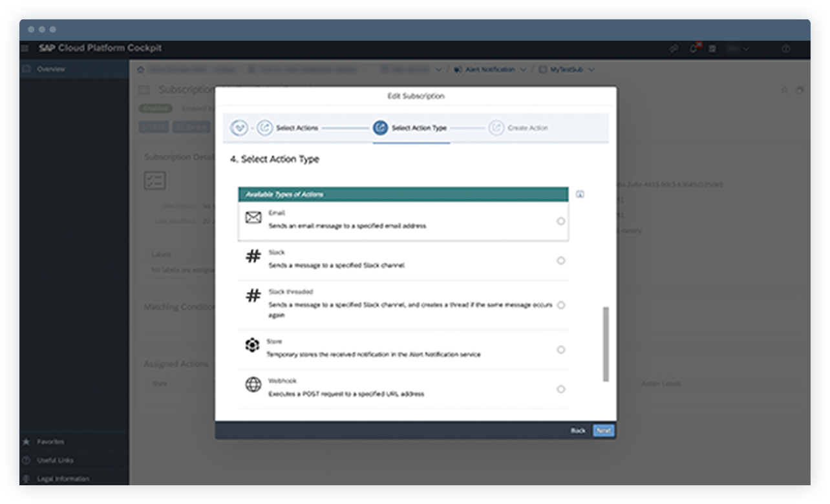This screenshot has height=504, width=830.
Task: Click the Next button
Action: tap(602, 430)
